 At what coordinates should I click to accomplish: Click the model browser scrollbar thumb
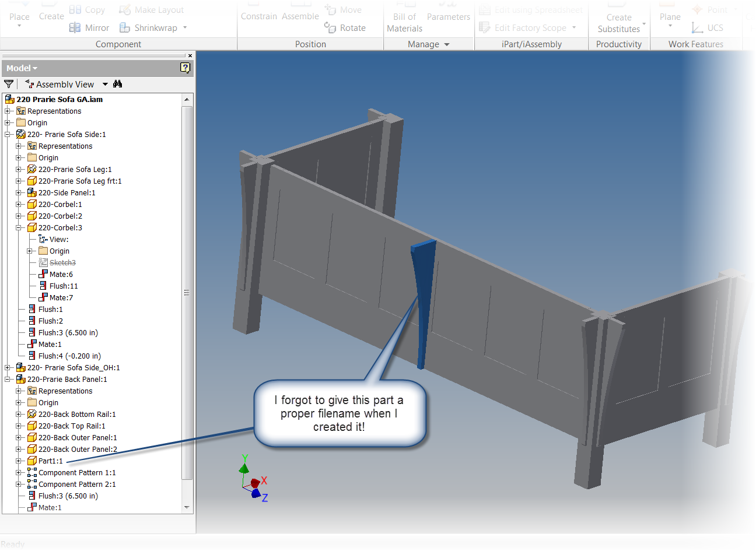[x=187, y=292]
